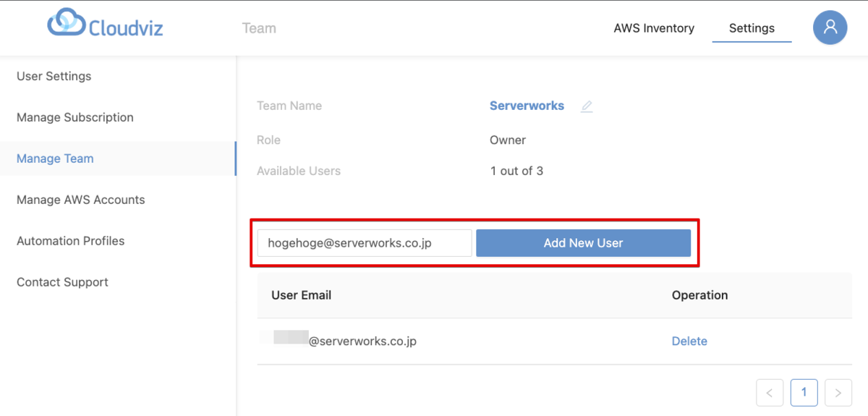Go to next page arrow
The width and height of the screenshot is (868, 416).
[x=838, y=393]
